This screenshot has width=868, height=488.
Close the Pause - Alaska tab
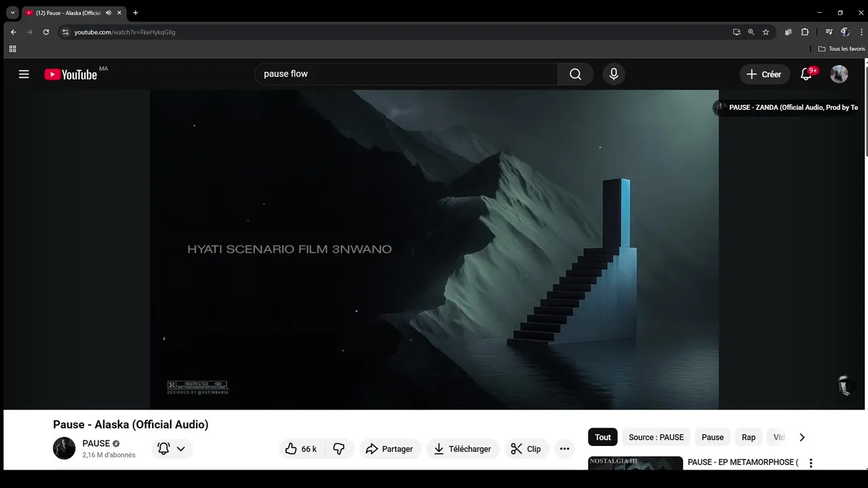119,12
